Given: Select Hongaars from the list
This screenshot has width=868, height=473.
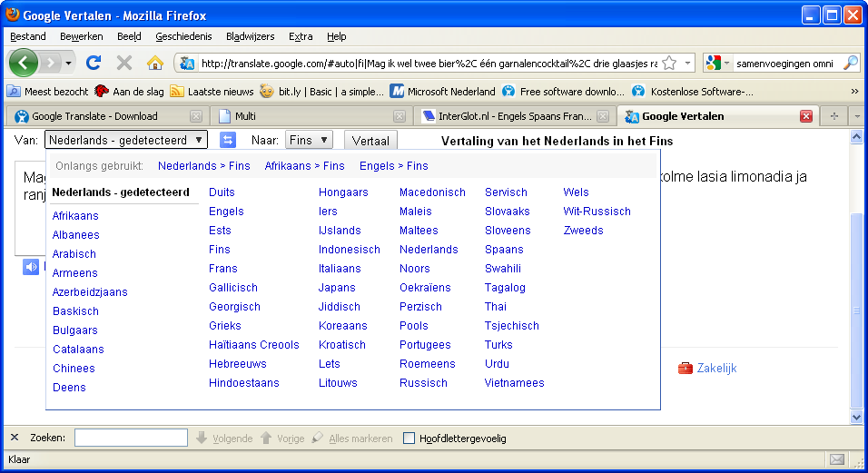Looking at the screenshot, I should [343, 192].
